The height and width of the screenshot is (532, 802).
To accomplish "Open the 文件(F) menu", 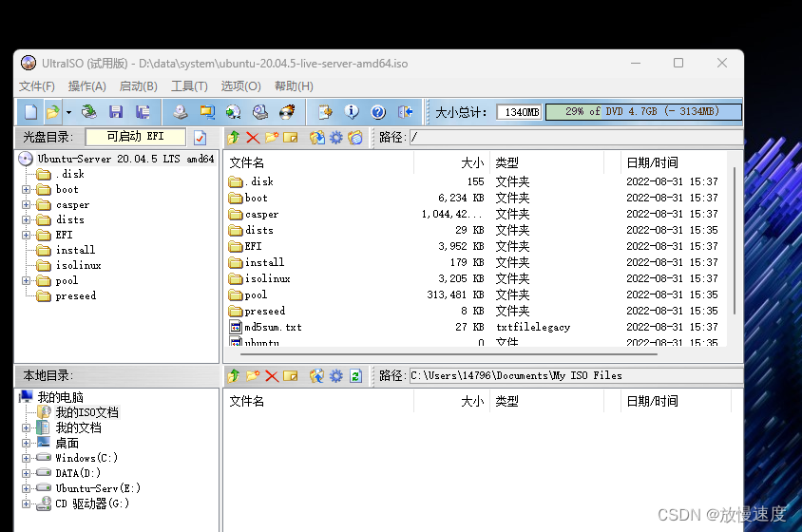I will [37, 85].
